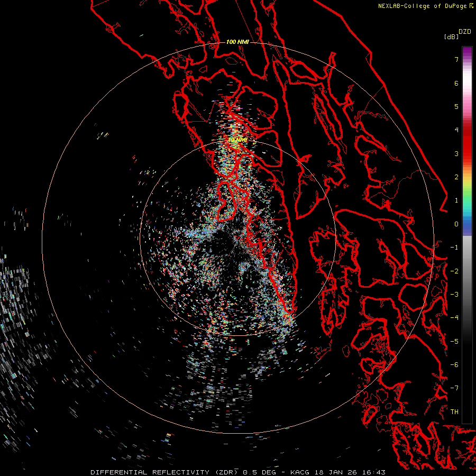476x476 pixels.
Task: Click the 18 JAN 26 date stamp
Action: pos(335,472)
